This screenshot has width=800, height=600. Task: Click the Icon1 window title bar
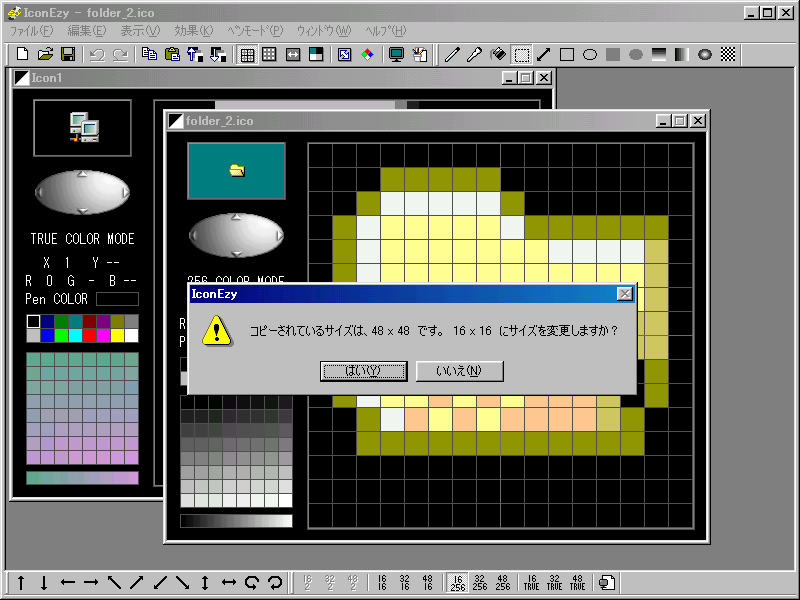(282, 78)
